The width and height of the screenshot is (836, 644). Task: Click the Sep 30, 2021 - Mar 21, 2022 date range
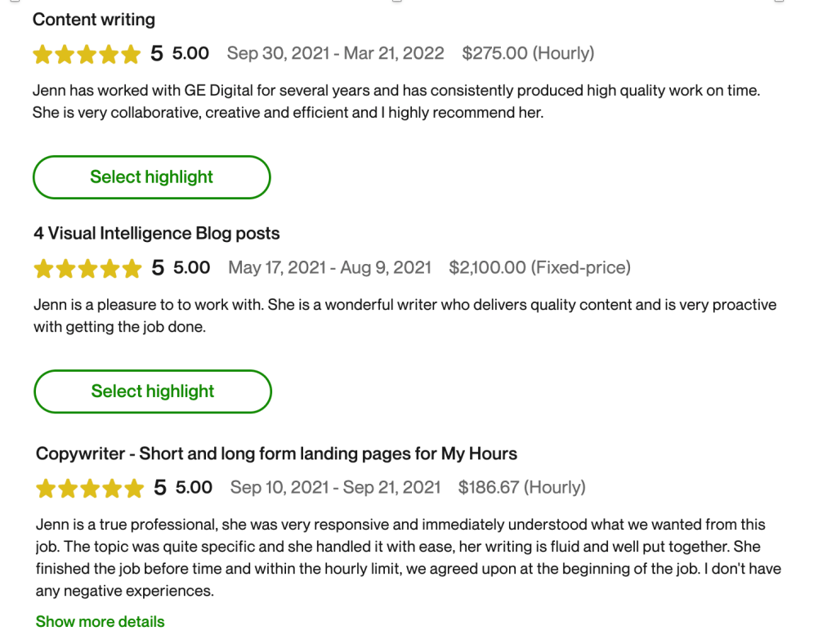[x=335, y=54]
